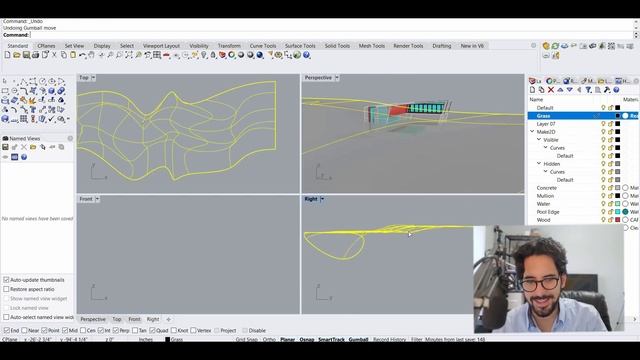This screenshot has height=360, width=640.
Task: Select the Rectangle tool in left toolbar
Action: [5, 91]
